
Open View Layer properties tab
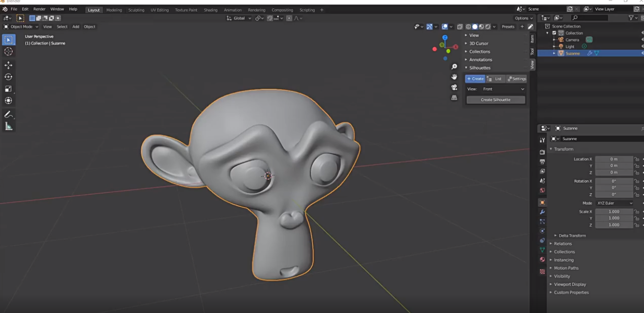pos(542,171)
